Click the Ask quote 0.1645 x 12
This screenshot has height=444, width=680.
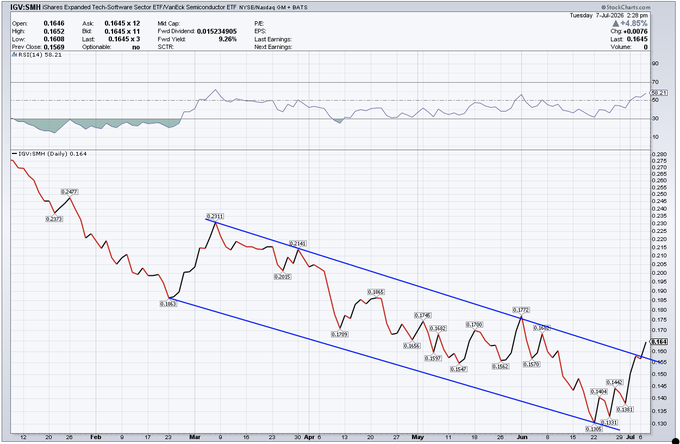point(122,23)
